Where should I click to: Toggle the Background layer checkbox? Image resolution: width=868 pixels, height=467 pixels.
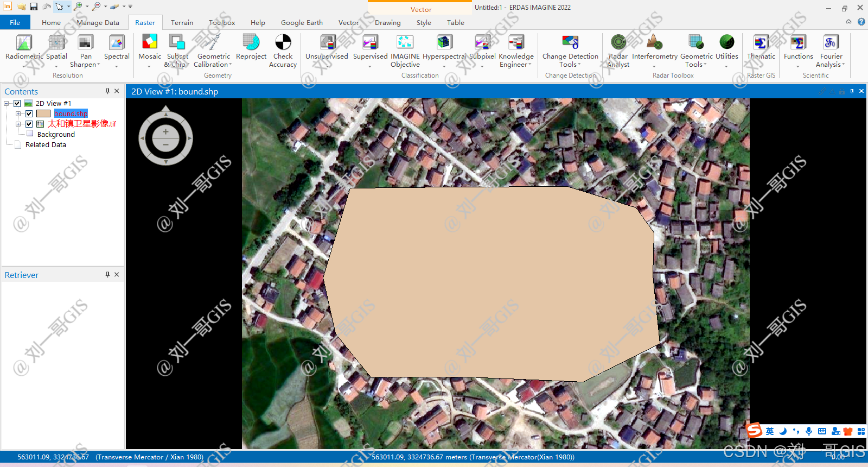coord(30,134)
